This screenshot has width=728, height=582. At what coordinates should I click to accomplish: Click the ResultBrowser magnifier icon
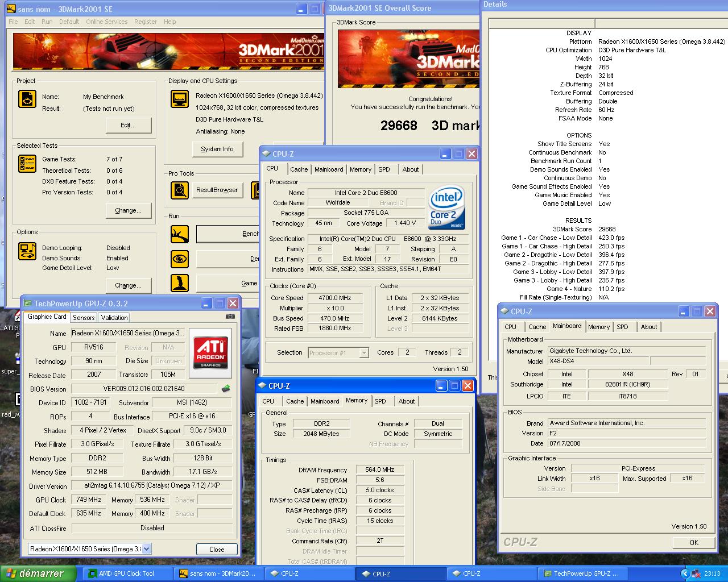[x=180, y=190]
